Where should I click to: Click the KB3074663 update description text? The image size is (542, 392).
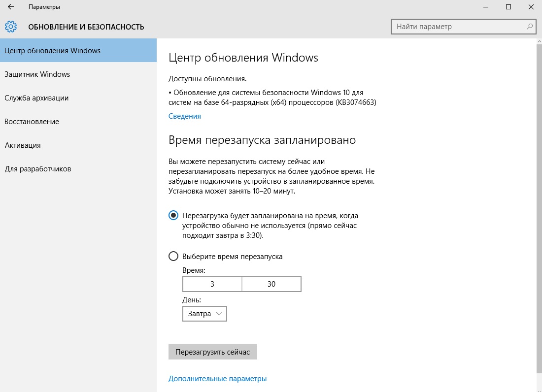tap(272, 98)
